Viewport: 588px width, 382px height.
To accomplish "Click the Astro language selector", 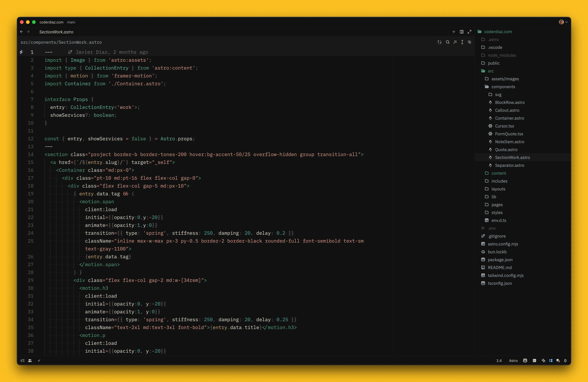I will (513, 361).
